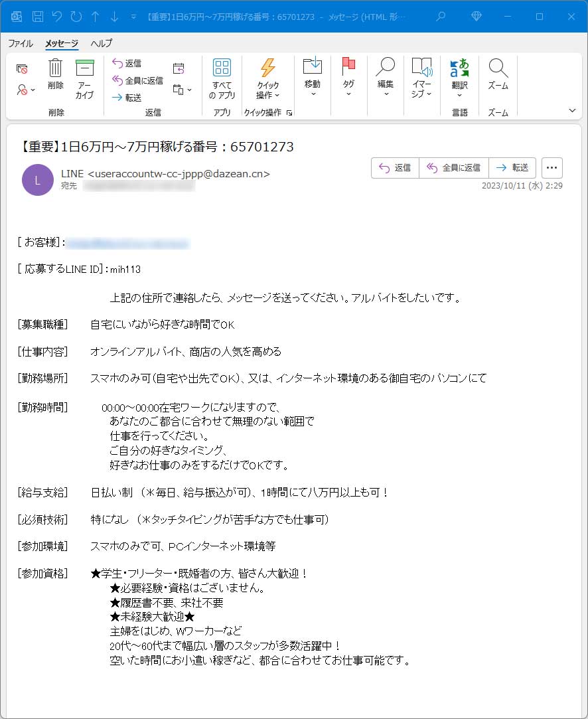This screenshot has height=719, width=588.
Task: Expand the Translate (翻訳) menu
Action: 459,78
